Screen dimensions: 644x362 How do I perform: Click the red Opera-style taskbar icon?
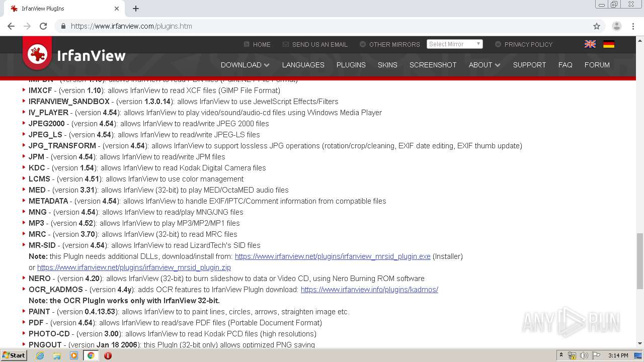[x=108, y=355]
